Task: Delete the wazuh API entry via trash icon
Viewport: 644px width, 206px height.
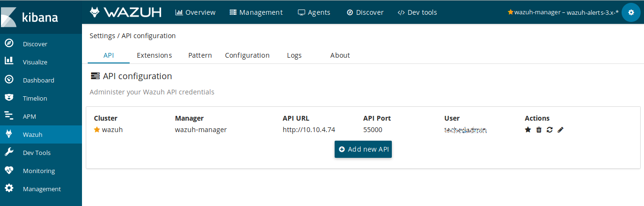Action: pos(539,130)
